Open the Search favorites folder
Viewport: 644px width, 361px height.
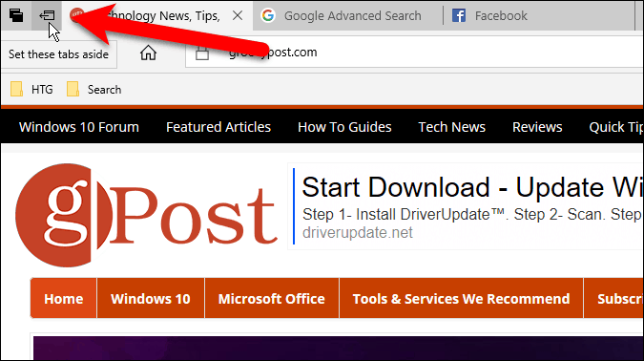click(x=94, y=89)
